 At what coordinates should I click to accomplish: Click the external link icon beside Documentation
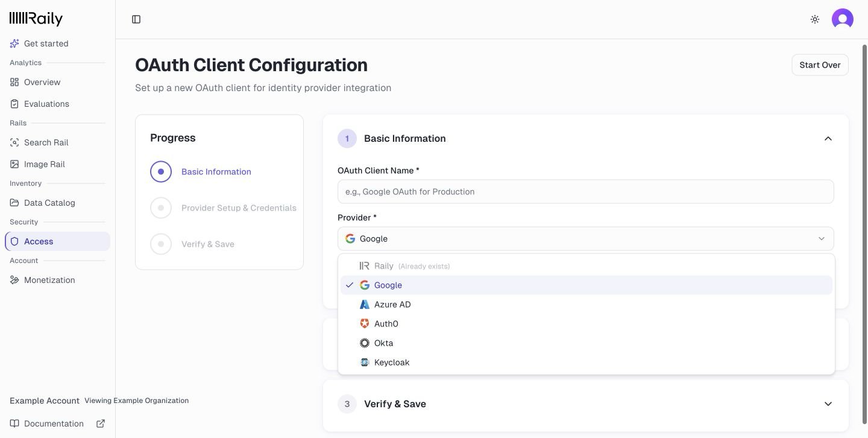(101, 424)
